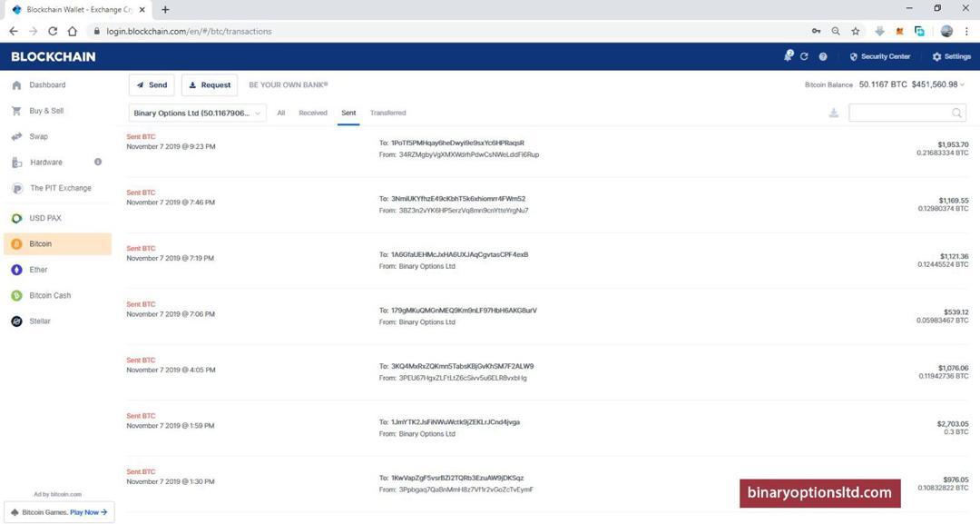Reload the browser page

coord(53,31)
